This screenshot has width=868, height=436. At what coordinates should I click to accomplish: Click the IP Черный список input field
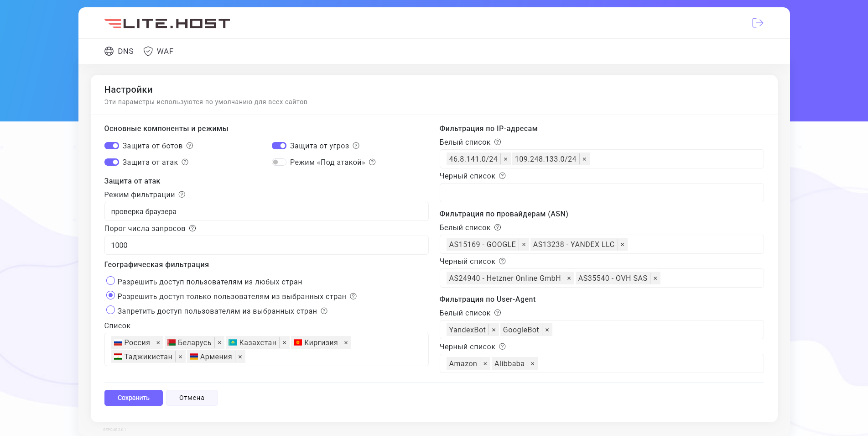click(x=601, y=193)
